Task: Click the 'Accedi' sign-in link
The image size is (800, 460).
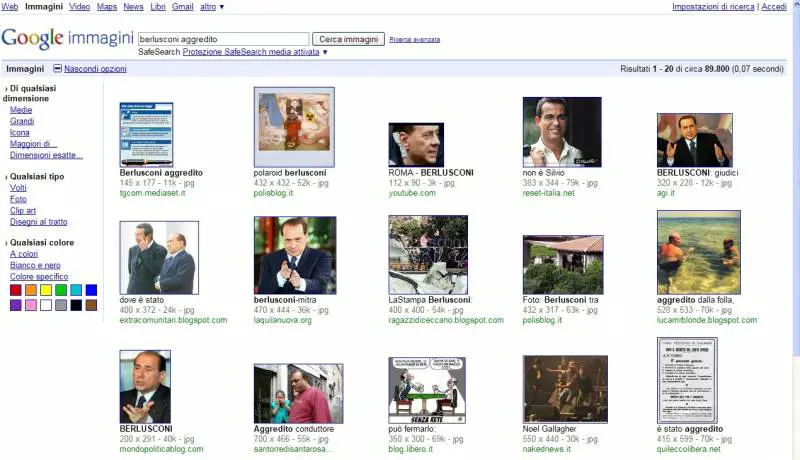Action: (x=773, y=7)
